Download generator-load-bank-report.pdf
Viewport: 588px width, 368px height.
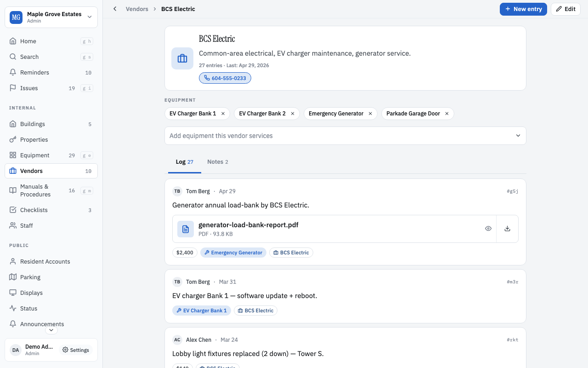click(x=507, y=229)
